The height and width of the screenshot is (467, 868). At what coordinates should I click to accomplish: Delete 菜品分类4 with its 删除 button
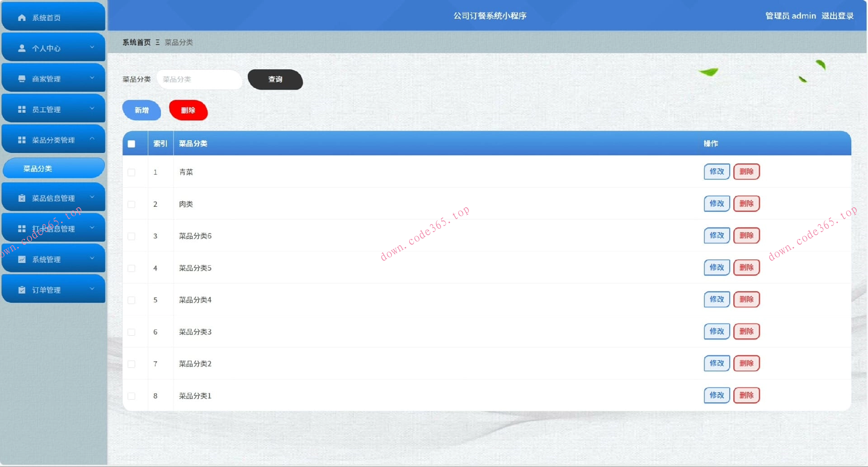coord(746,299)
